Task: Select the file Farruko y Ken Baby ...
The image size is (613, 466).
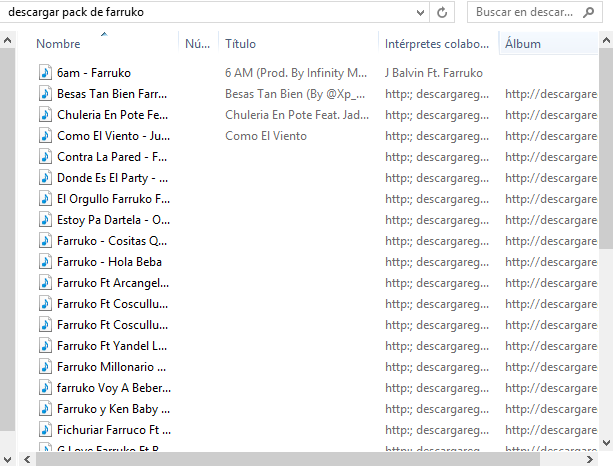Action: [113, 409]
